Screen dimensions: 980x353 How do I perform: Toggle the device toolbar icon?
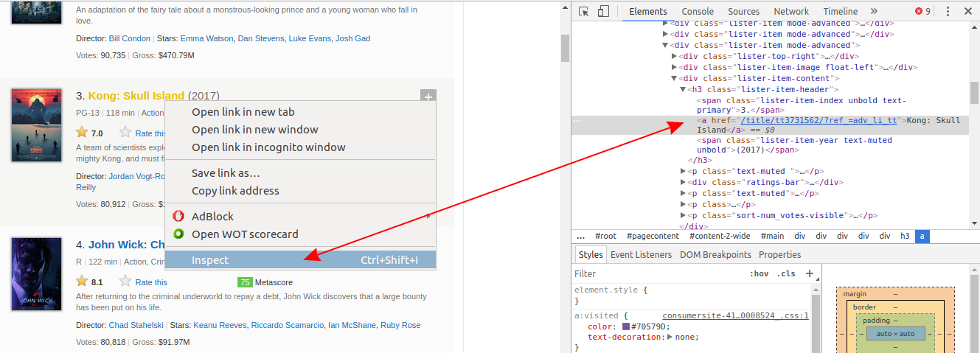[603, 11]
